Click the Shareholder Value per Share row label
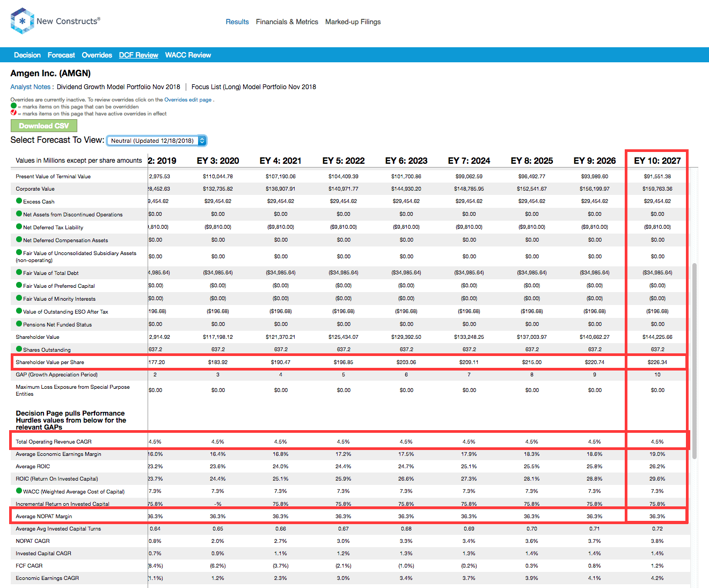Viewport: 709px width, 588px height. (50, 362)
